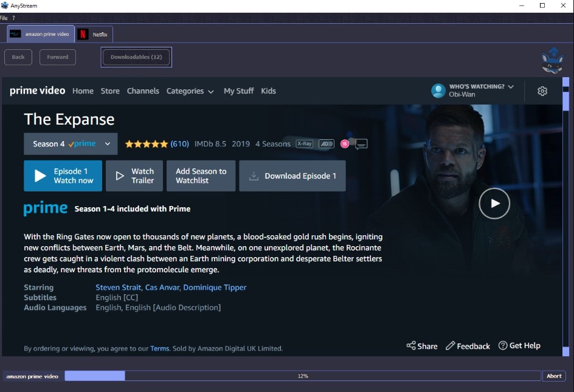Click the vertical page scrollbar
The height and width of the screenshot is (392, 574).
point(565,217)
